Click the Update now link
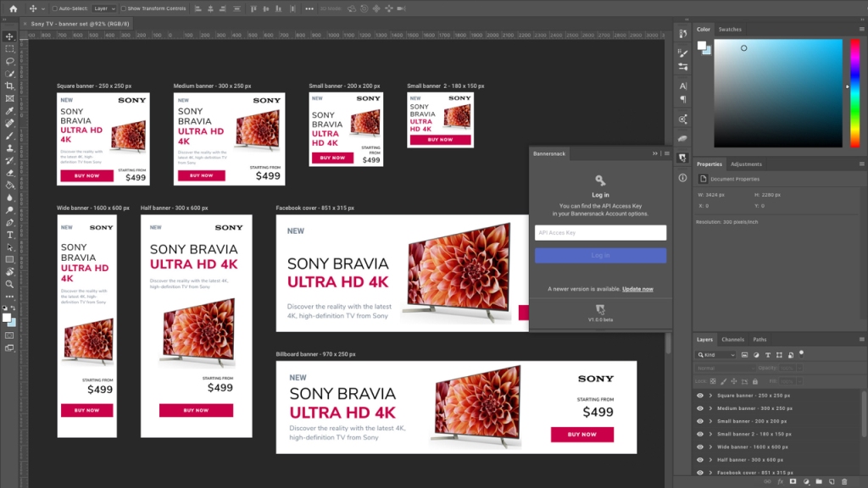Viewport: 868px width, 488px height. click(637, 289)
